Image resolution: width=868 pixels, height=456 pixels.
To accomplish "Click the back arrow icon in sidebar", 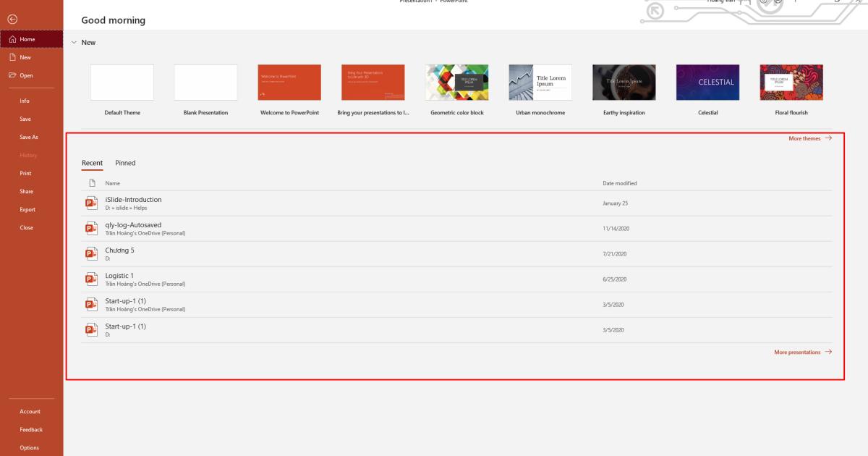I will [11, 18].
